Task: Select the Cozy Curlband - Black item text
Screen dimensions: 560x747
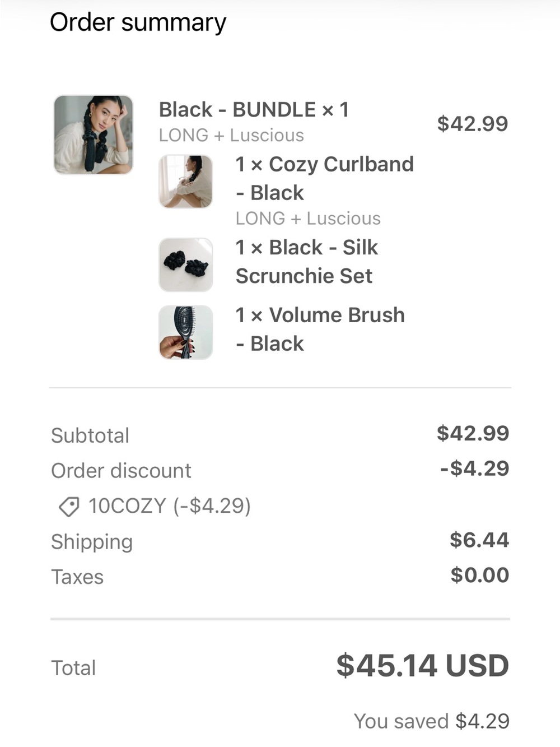Action: [x=324, y=178]
